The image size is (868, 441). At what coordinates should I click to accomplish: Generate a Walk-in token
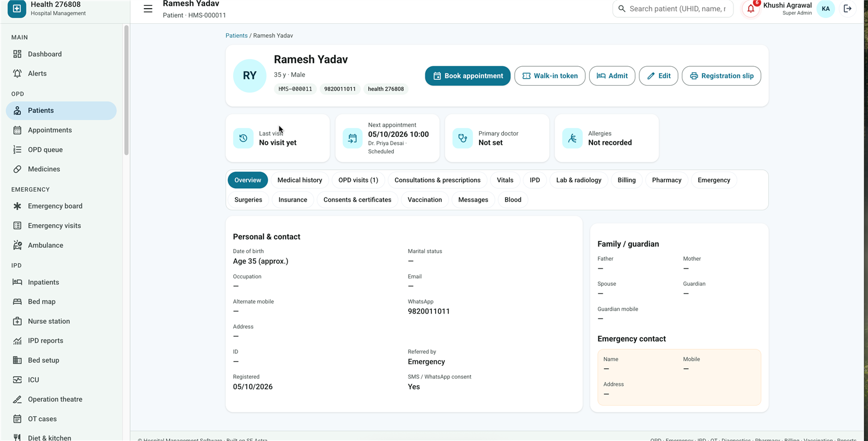coord(550,76)
